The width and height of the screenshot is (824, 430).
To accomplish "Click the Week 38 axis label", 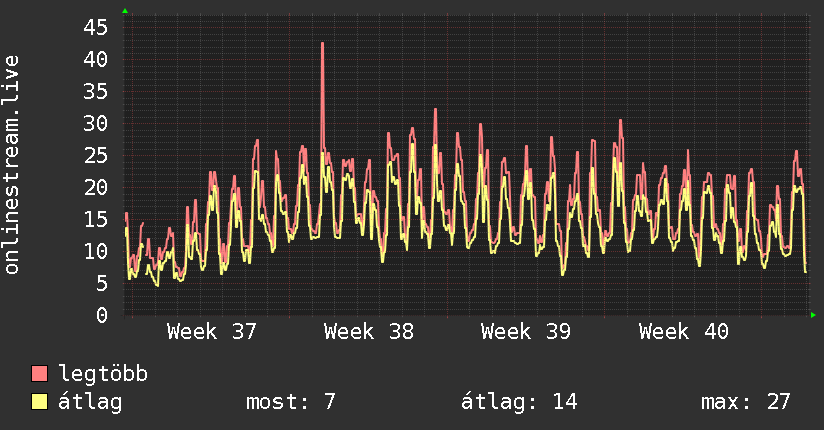I will (369, 332).
